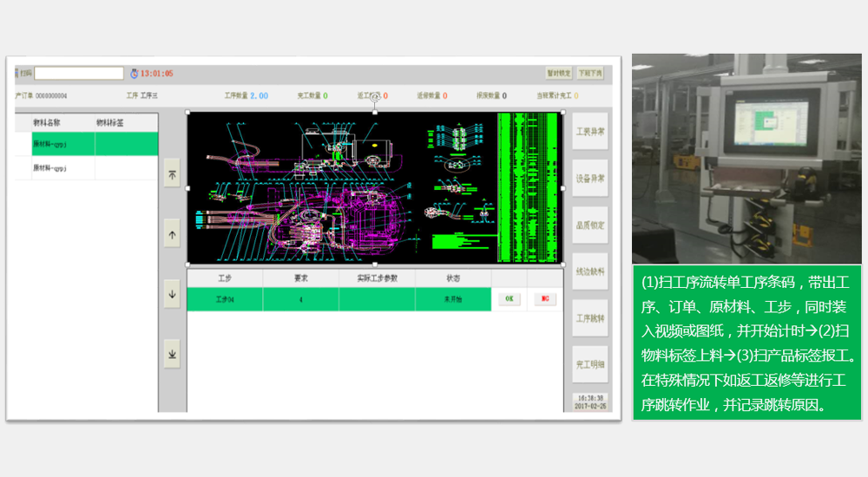Viewport: 868px width, 477px height.
Task: Click the jump-to-top arrow button
Action: tap(172, 174)
